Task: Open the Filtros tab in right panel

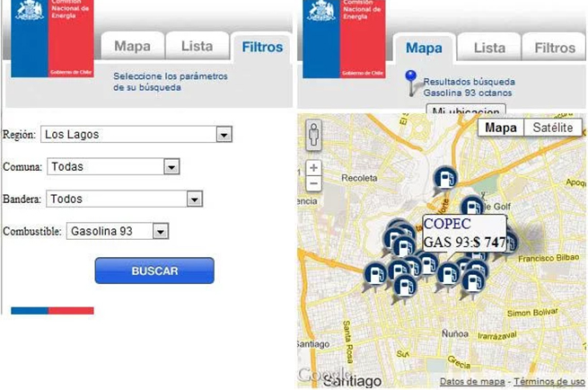Action: 554,48
